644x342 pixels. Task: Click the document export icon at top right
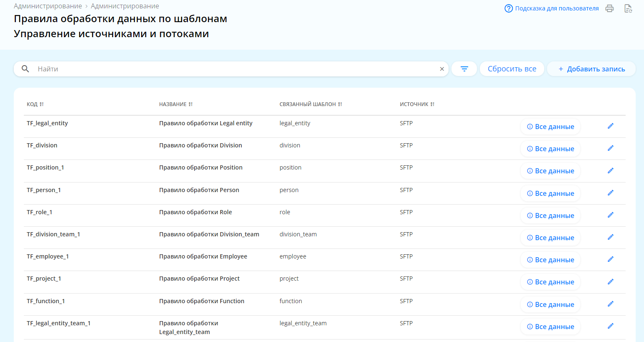(x=628, y=8)
